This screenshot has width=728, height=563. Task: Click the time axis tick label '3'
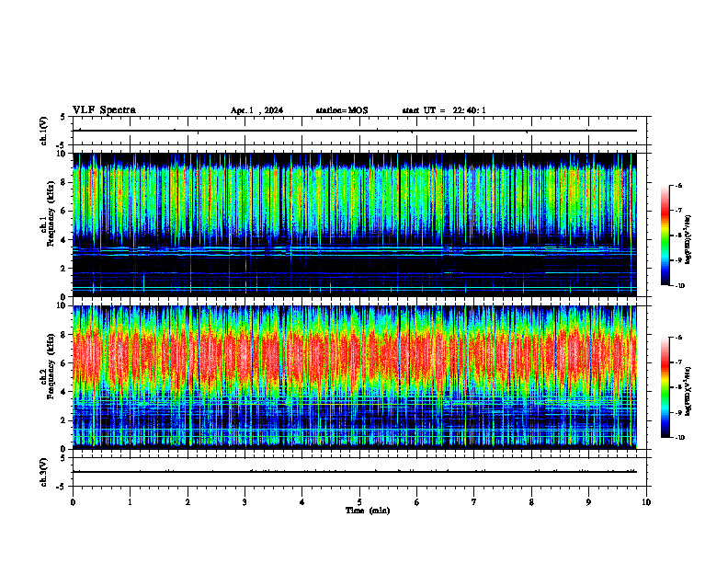[x=245, y=502]
